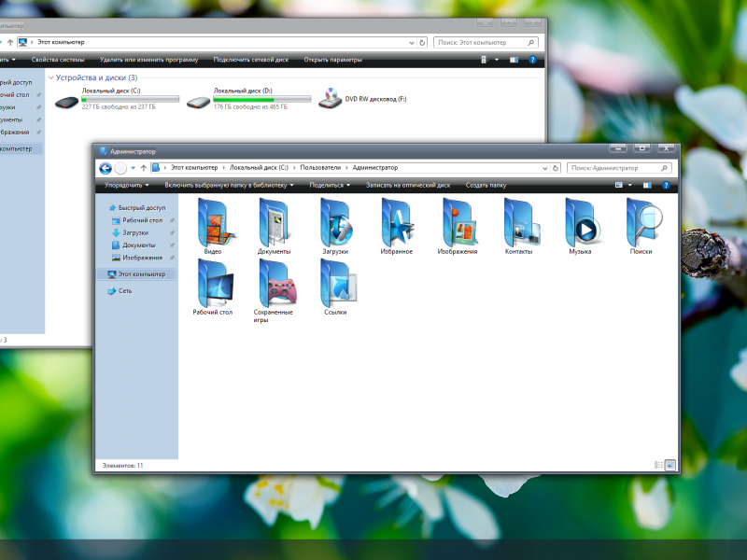
Task: Open the Изображения folder icon
Action: click(x=458, y=227)
